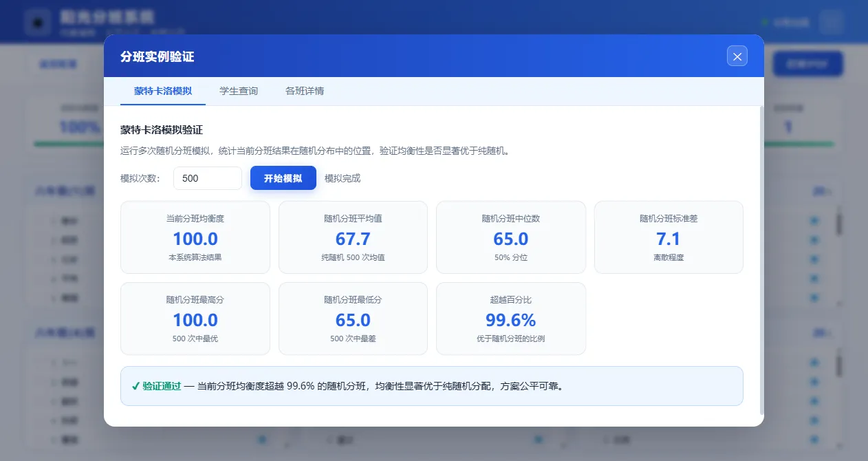868x461 pixels.
Task: Select the 随机分班最高分 card value
Action: tap(195, 320)
